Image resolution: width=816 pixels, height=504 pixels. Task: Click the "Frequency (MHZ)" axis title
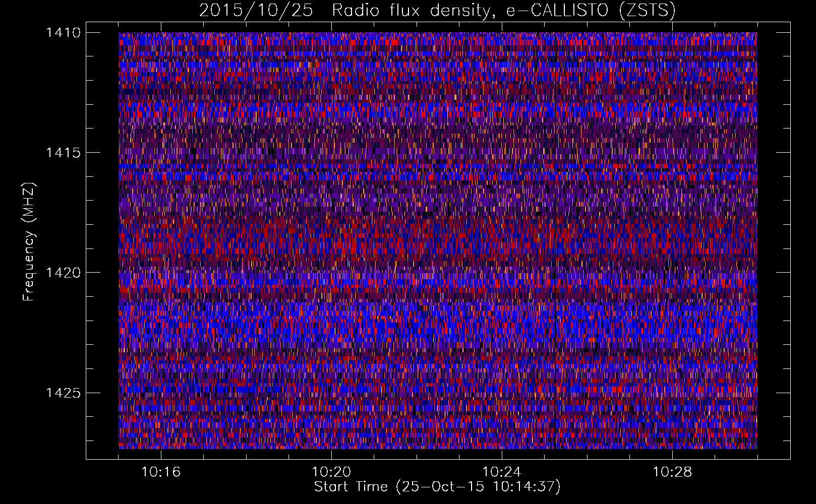point(29,242)
